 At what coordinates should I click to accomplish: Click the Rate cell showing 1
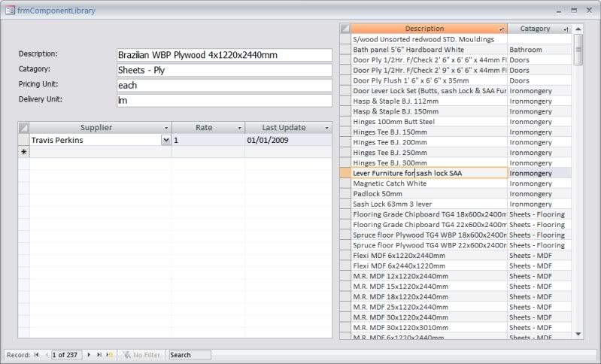[208, 140]
